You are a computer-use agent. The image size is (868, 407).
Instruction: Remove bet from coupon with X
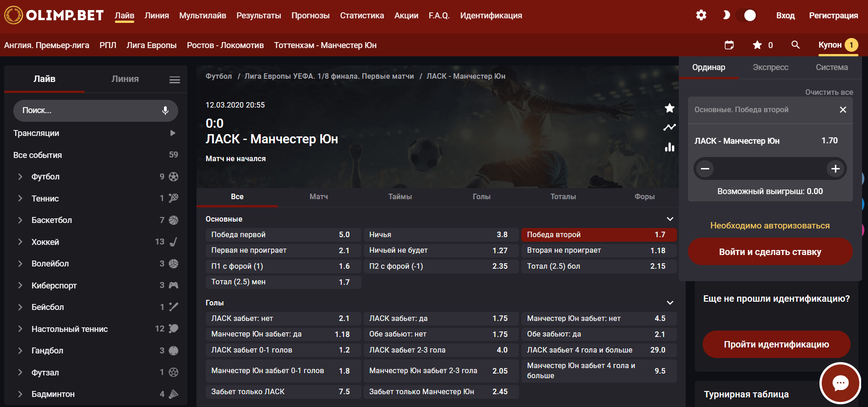[x=843, y=109]
